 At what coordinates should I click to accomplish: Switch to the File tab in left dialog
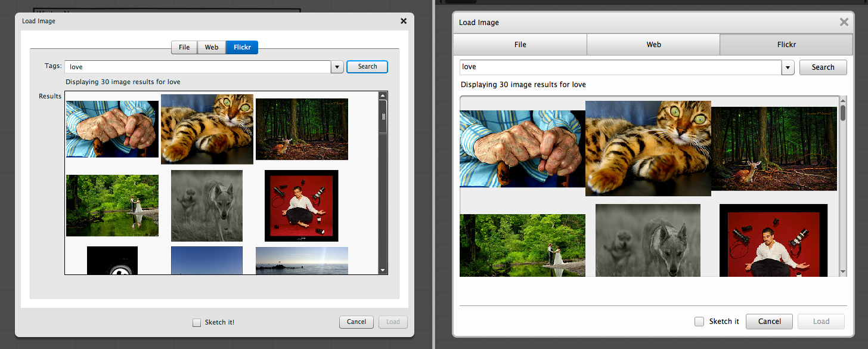click(184, 47)
